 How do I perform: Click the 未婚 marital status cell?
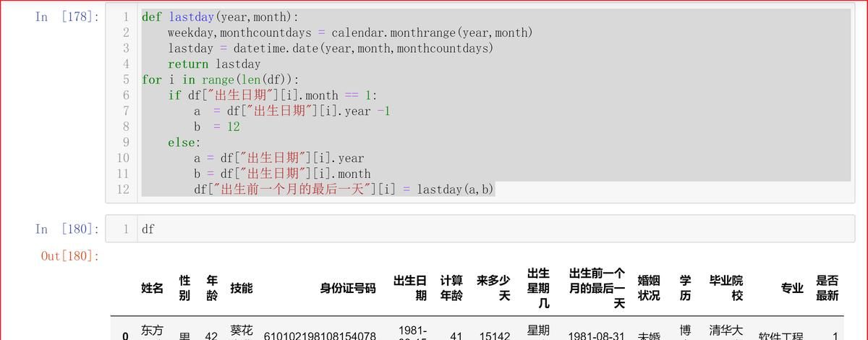point(649,336)
